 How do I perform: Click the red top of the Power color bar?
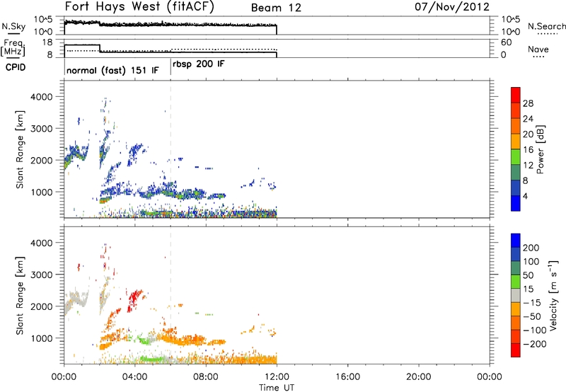(x=516, y=95)
